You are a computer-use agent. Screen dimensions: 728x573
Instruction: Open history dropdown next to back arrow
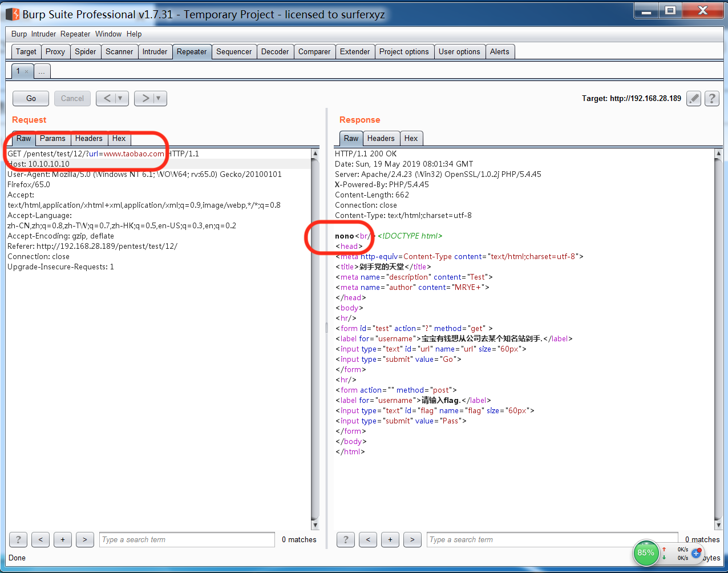click(120, 98)
